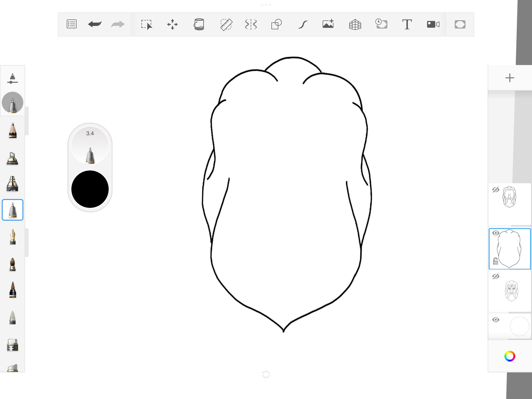
Task: Open the color wheel editor
Action: tap(510, 356)
